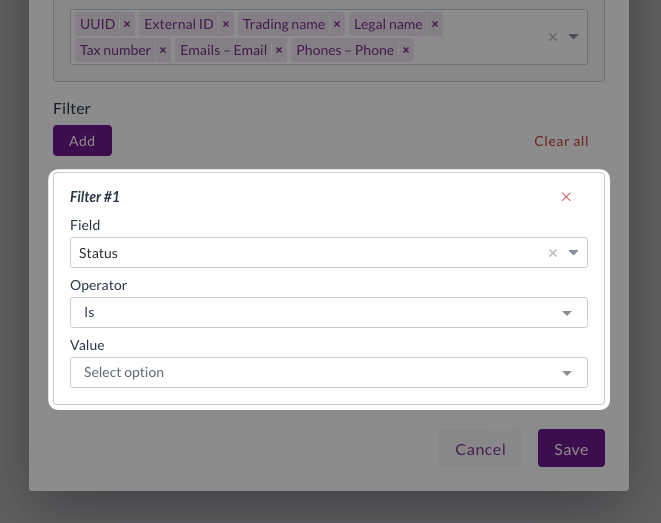
Task: Open the Value select option dropdown
Action: point(567,373)
